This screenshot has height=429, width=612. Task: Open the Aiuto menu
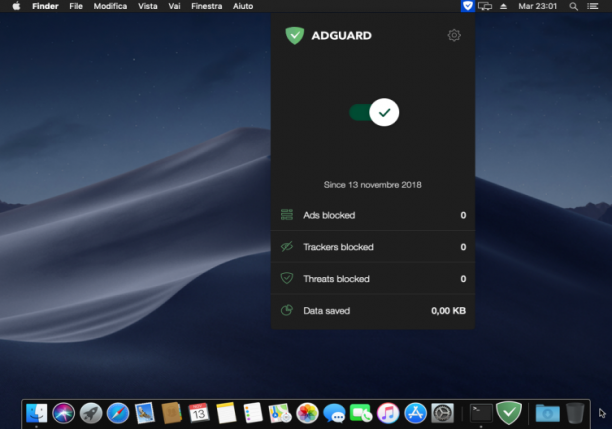coord(243,6)
